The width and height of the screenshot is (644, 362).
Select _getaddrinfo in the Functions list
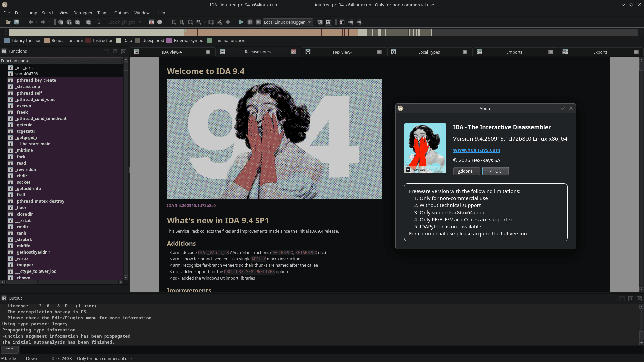pyautogui.click(x=65, y=188)
